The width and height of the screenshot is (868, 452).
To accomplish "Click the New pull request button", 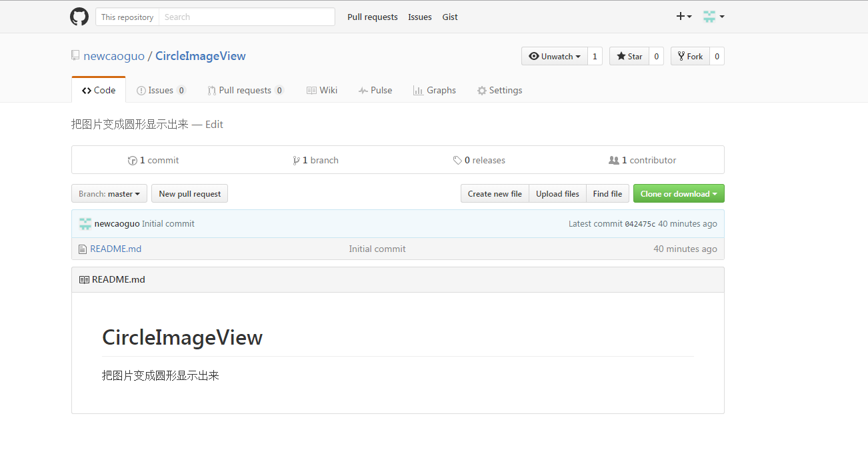I will (190, 194).
